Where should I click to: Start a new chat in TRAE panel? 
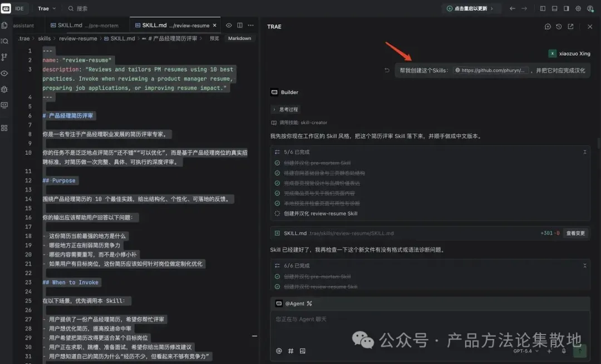coord(548,27)
